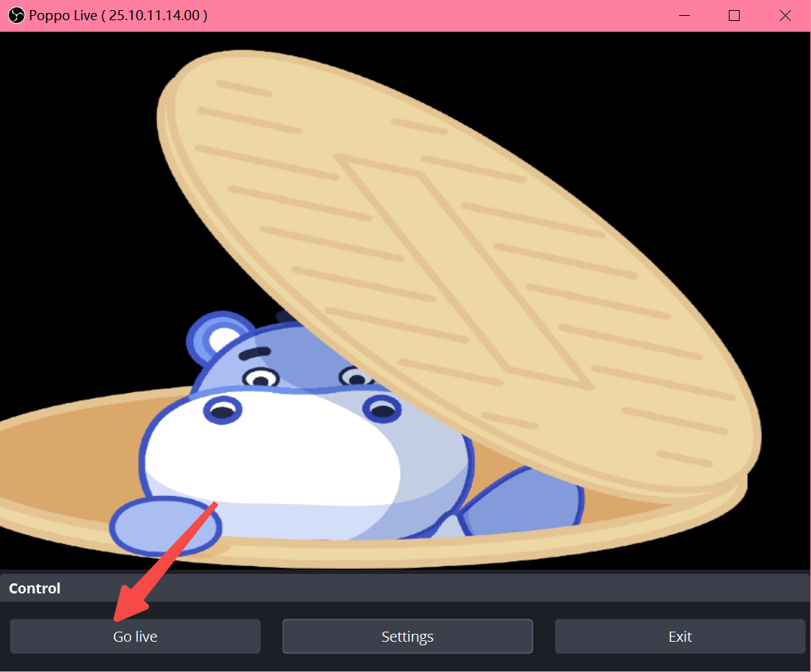Click the Exit button
This screenshot has height=672, width=811.
click(680, 636)
